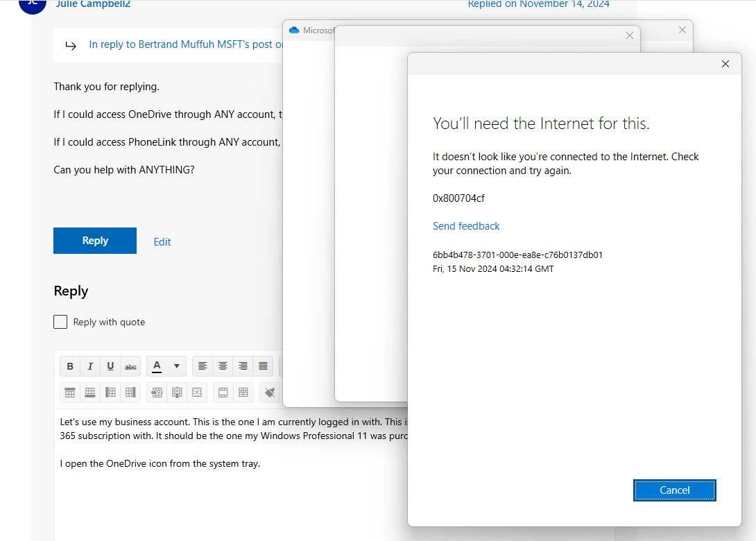Screen dimensions: 756x541
Task: Close the Microsoft OneDrive window
Action: tap(682, 30)
